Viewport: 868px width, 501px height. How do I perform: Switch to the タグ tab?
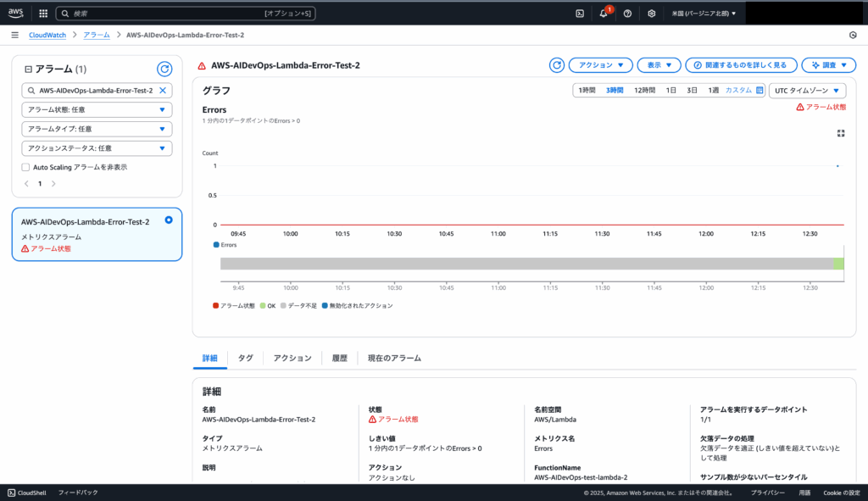tap(245, 359)
